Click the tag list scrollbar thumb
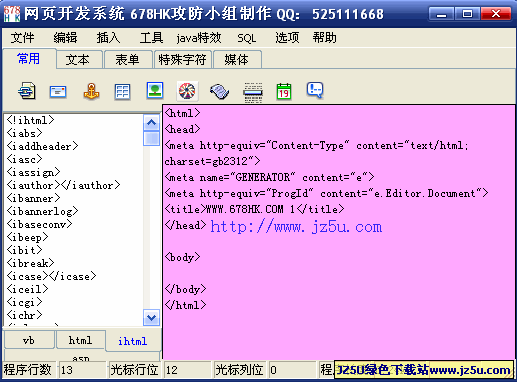The height and width of the screenshot is (382, 517). (x=151, y=138)
